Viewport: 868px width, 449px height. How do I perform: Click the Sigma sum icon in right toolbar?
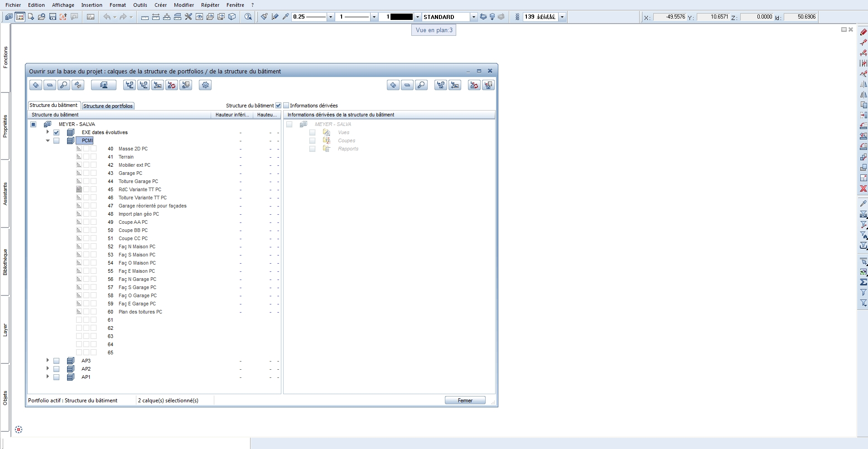click(x=863, y=282)
